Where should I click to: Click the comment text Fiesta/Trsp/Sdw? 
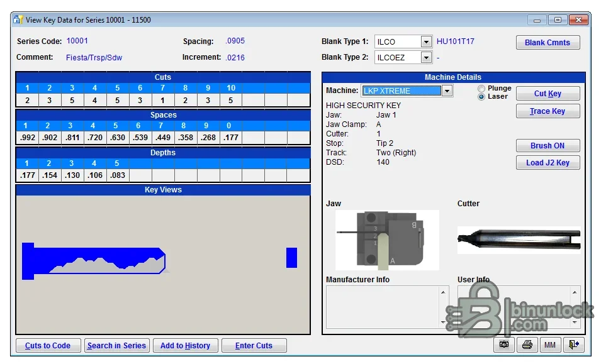[x=94, y=57]
